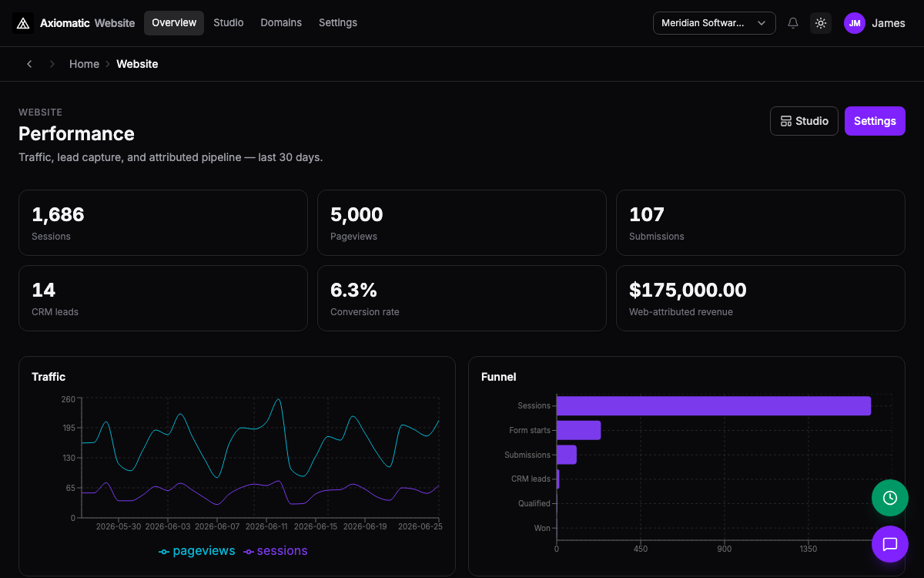Viewport: 924px width, 578px height.
Task: Click the 2026-06-25 axis date label
Action: click(x=420, y=526)
